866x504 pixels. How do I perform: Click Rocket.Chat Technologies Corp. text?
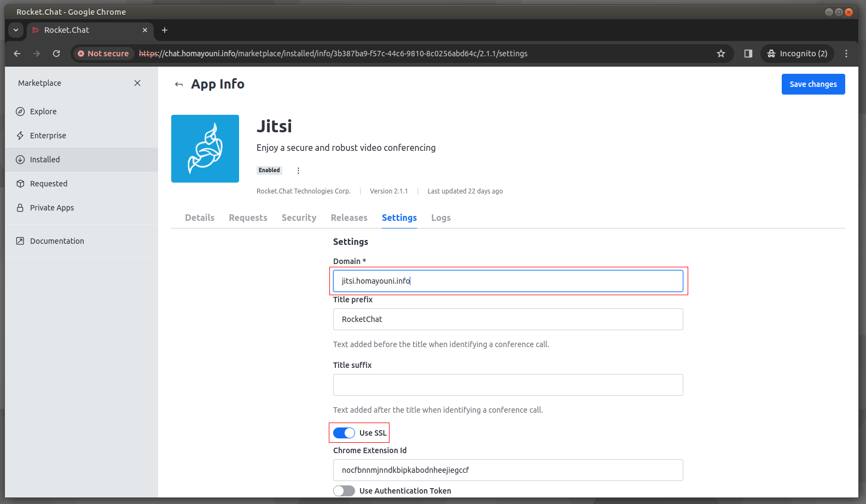click(x=304, y=191)
